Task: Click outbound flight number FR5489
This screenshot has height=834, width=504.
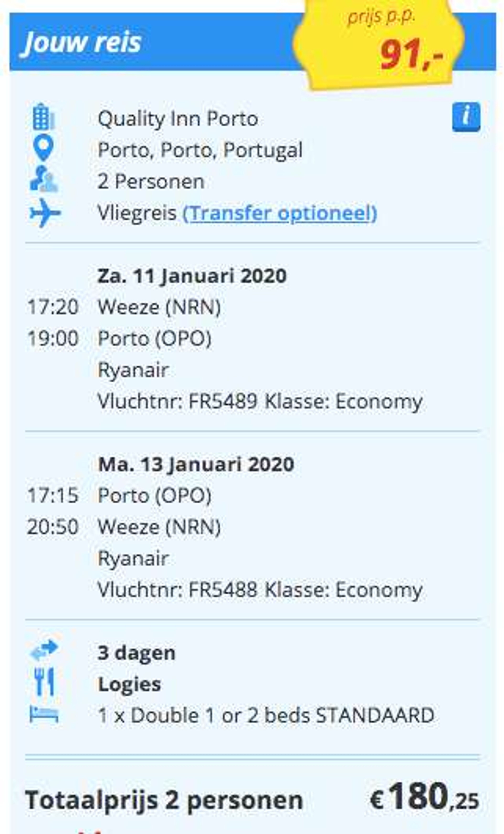Action: click(x=223, y=401)
